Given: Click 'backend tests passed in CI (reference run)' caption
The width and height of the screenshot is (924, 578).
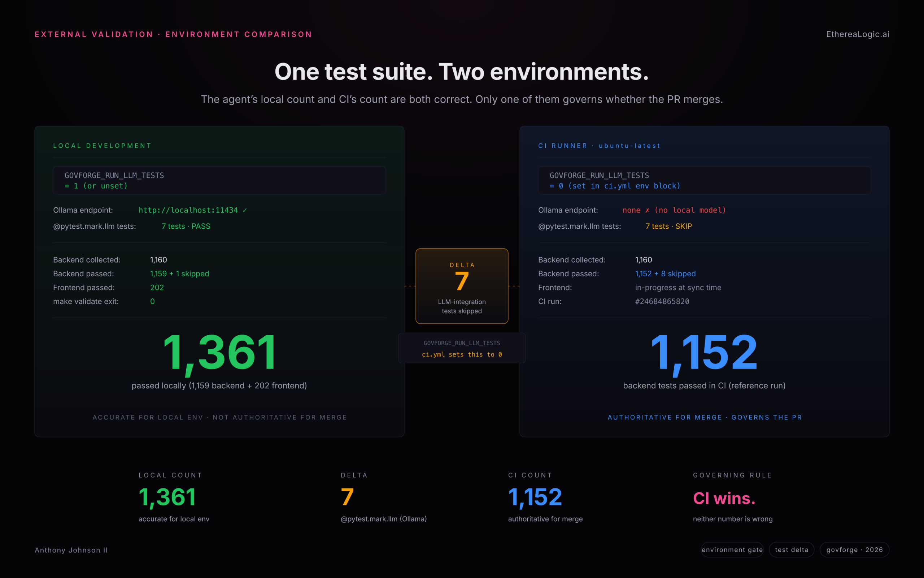Looking at the screenshot, I should 704,386.
